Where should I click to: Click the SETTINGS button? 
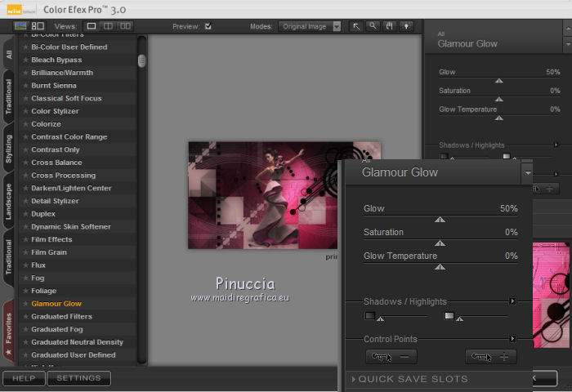78,378
